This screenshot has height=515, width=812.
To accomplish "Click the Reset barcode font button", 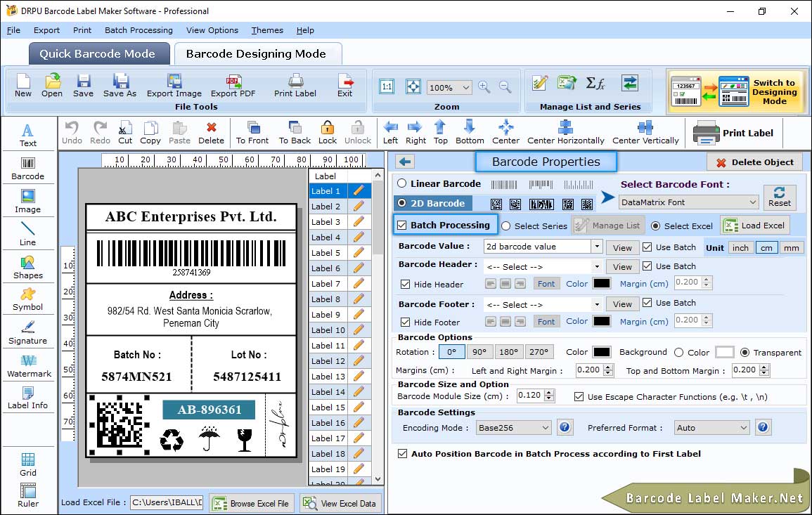I will click(x=780, y=197).
